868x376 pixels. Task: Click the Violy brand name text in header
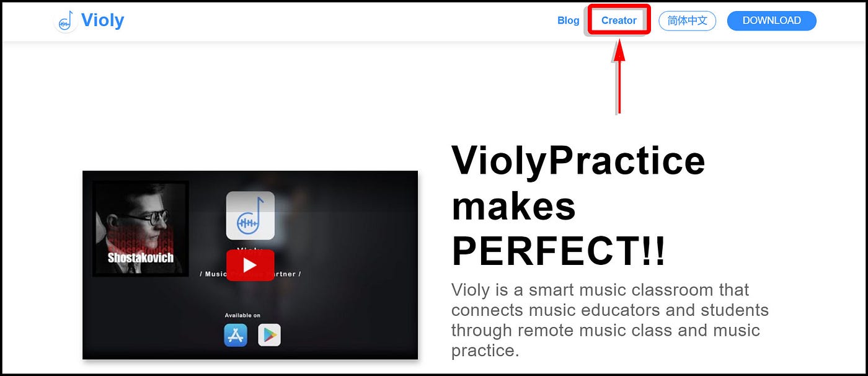103,20
